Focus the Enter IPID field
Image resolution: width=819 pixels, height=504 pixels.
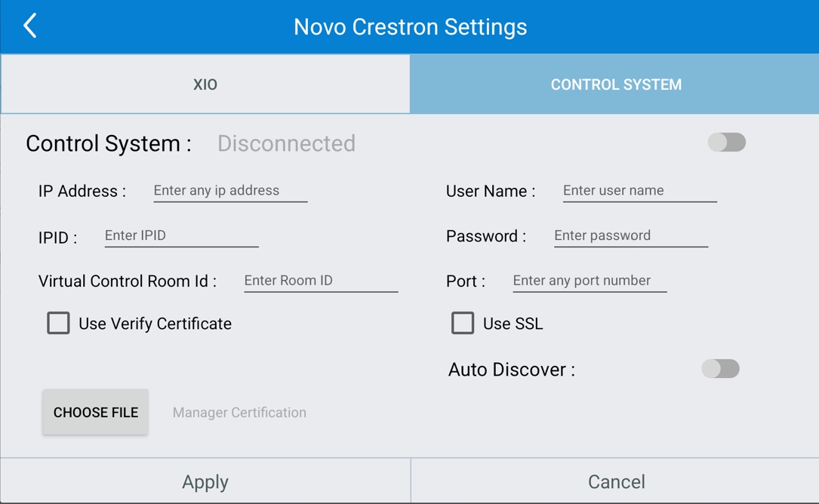click(181, 236)
